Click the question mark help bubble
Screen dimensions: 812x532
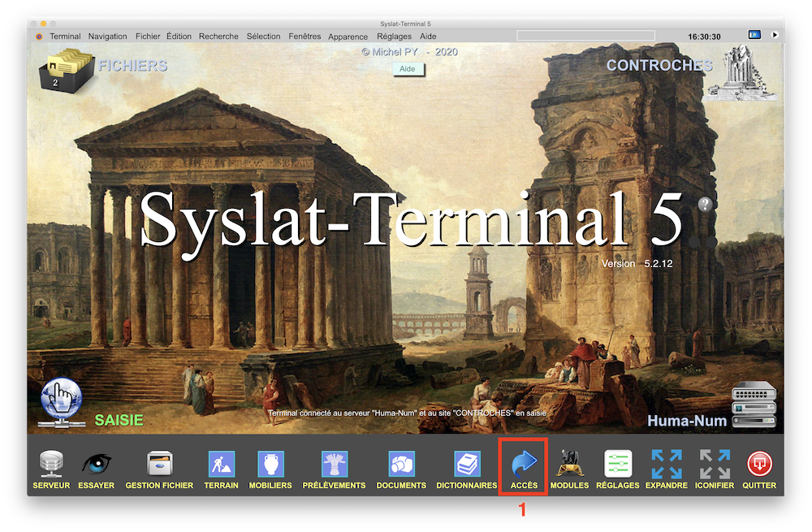pyautogui.click(x=705, y=204)
